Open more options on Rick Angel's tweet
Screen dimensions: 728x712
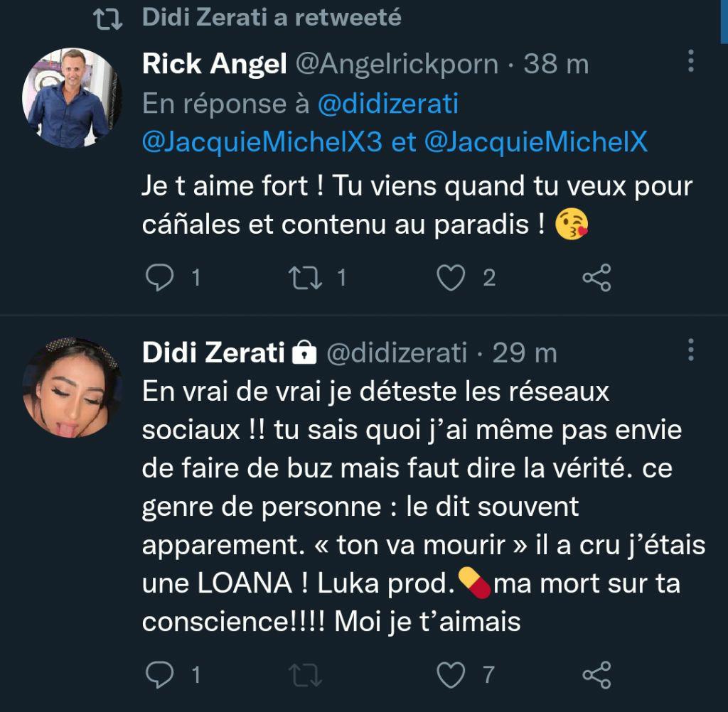[x=690, y=64]
